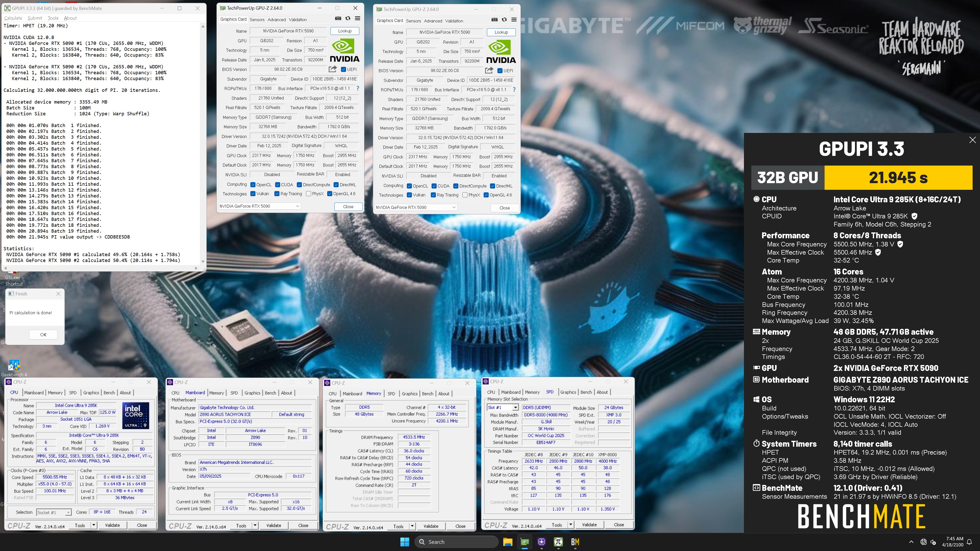980x551 pixels.
Task: Click bus interface question mark in right GPU-Z
Action: coord(514,89)
